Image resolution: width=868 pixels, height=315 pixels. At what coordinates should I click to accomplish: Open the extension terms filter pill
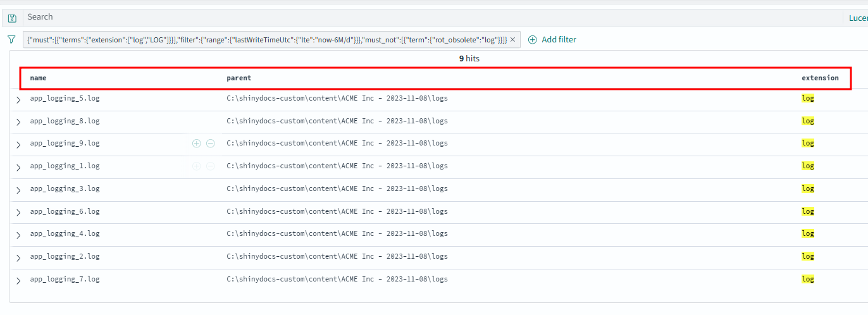pyautogui.click(x=266, y=39)
